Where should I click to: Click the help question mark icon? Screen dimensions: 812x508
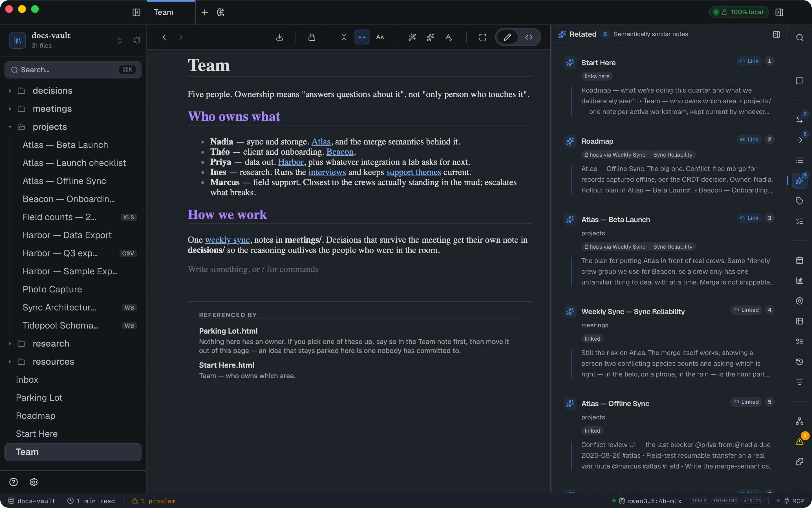tap(14, 482)
